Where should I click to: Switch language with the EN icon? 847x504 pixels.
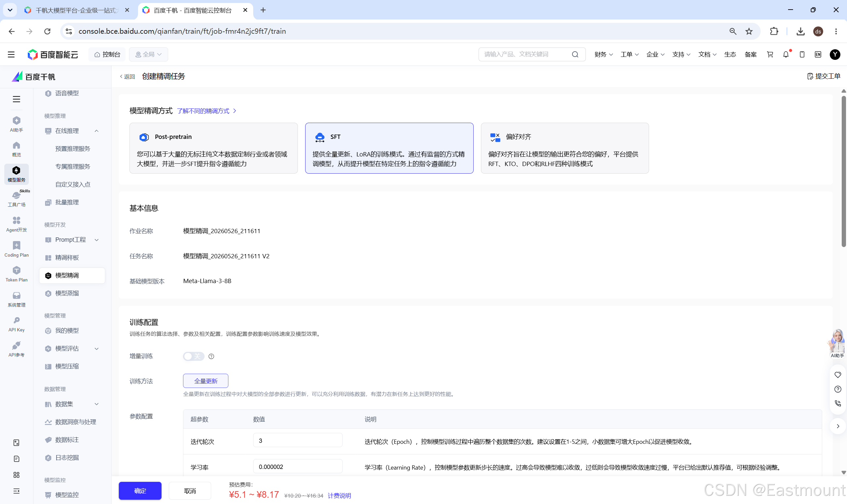[x=818, y=54]
